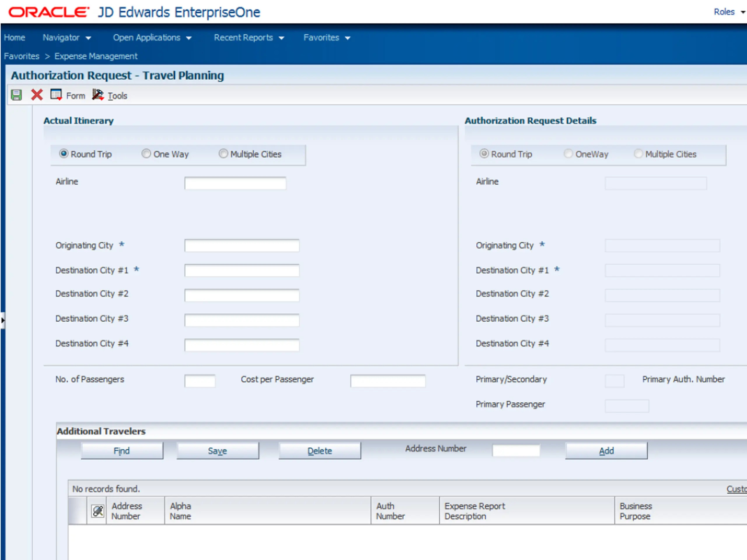Click the No. of Passengers field
The image size is (747, 560).
[200, 381]
